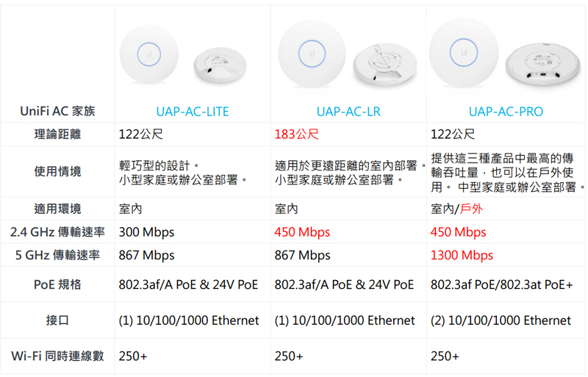Click the UAP-AC-LITE back view image
This screenshot has height=377, width=588.
pos(220,66)
